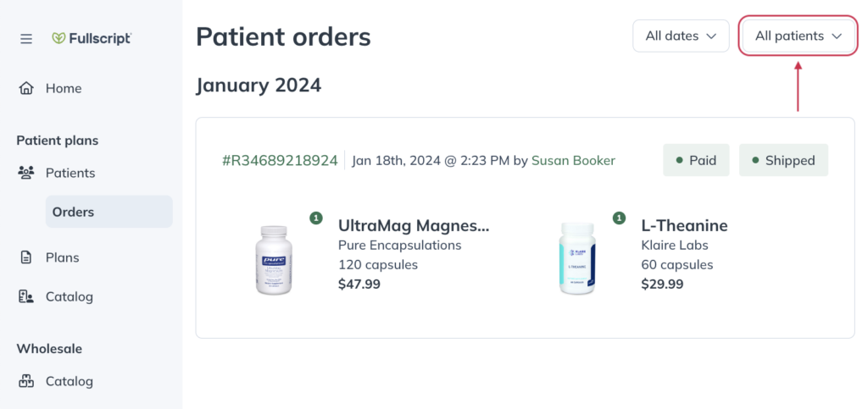Click the UltraMag quantity badge

315,218
